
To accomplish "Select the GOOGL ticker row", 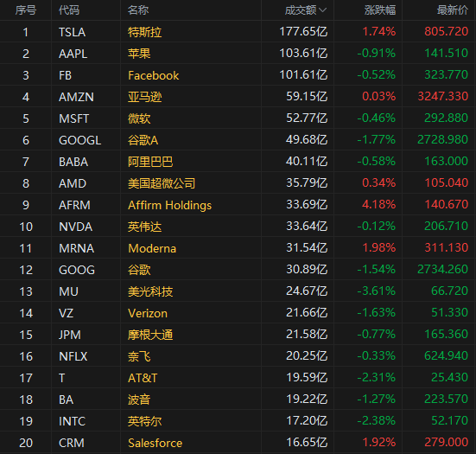I will 238,140.
